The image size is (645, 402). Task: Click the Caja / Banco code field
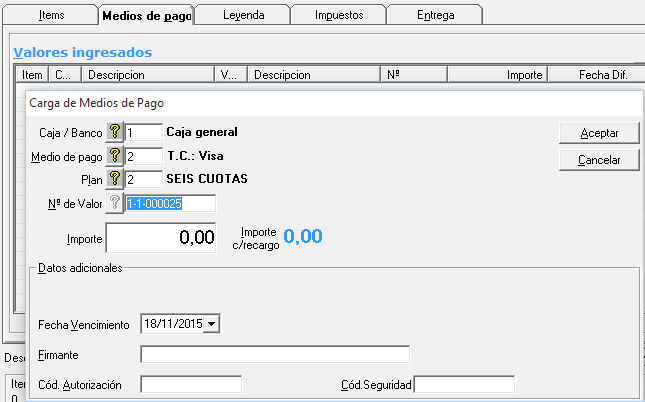tap(144, 132)
